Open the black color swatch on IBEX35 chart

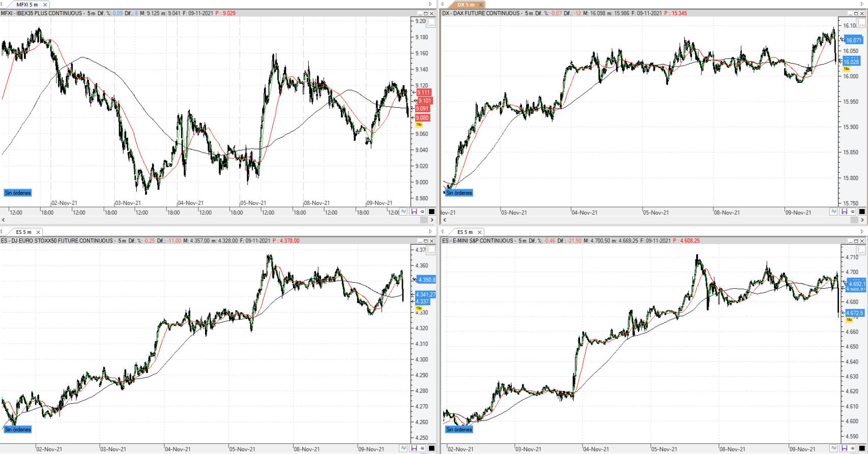[x=431, y=211]
